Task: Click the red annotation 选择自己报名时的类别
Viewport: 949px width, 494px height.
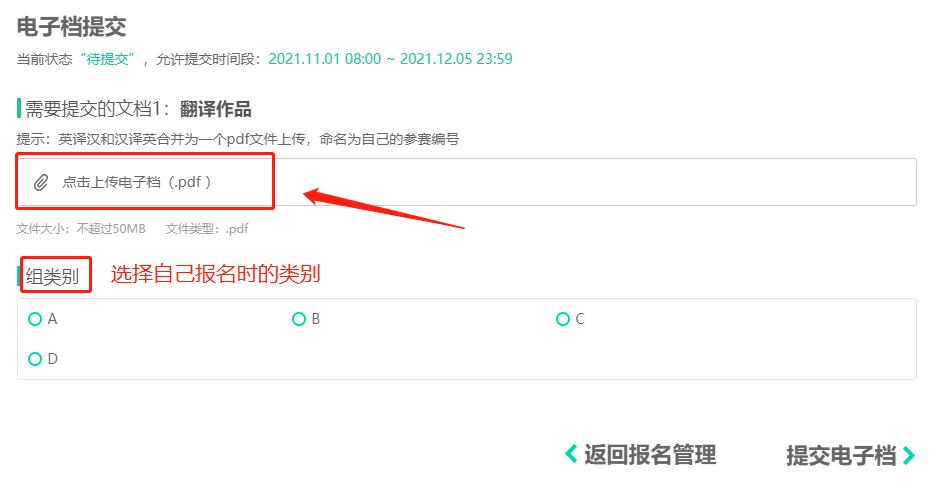Action: point(215,274)
